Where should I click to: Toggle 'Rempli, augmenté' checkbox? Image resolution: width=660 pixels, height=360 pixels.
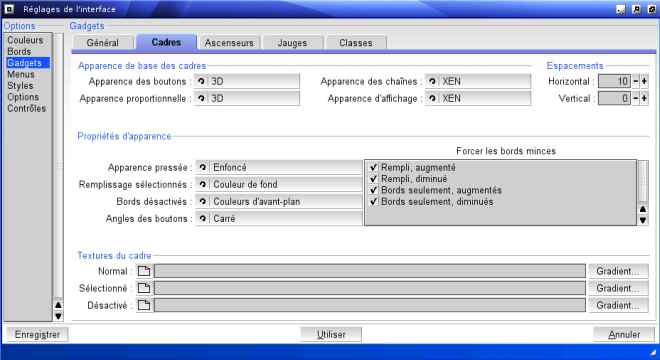tap(373, 168)
